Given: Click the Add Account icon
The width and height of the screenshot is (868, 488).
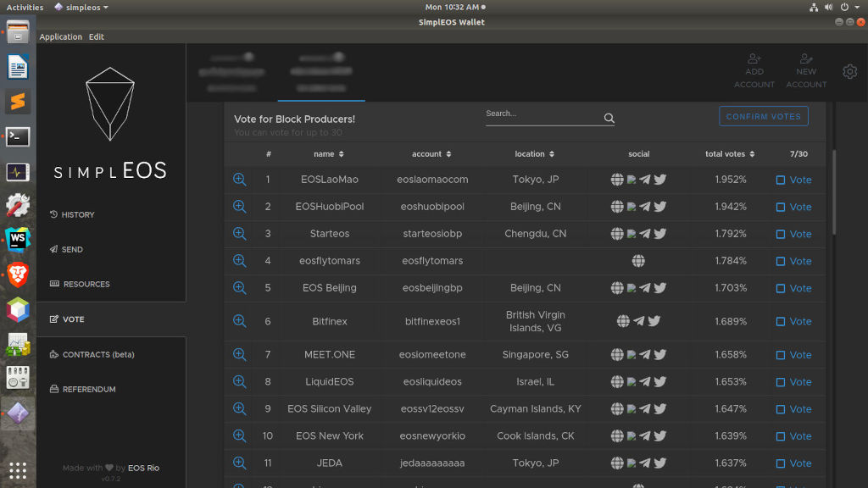Looking at the screenshot, I should pyautogui.click(x=754, y=59).
